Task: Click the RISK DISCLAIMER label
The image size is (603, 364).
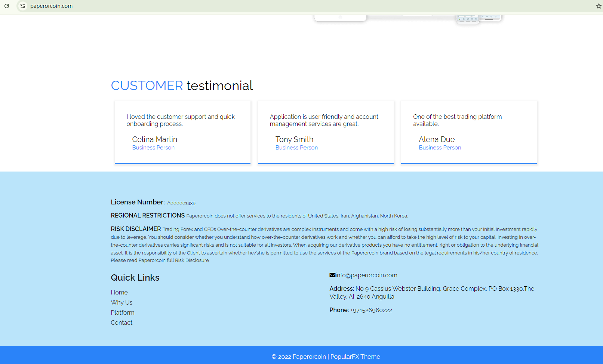Action: pos(136,229)
